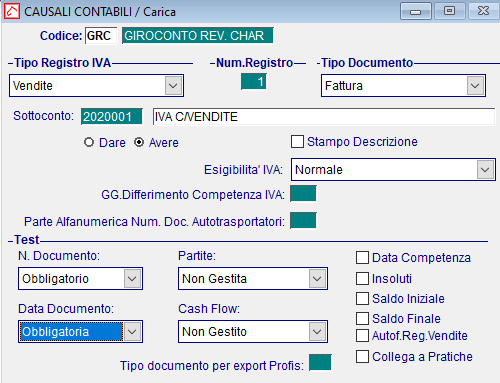This screenshot has width=500, height=383.
Task: Select the Avere radio button
Action: [139, 142]
